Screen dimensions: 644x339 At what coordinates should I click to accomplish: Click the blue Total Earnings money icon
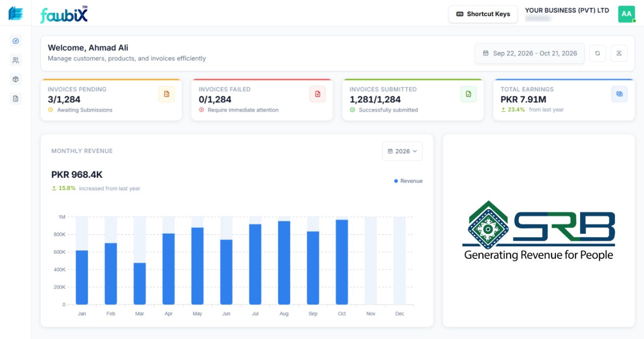pyautogui.click(x=619, y=94)
